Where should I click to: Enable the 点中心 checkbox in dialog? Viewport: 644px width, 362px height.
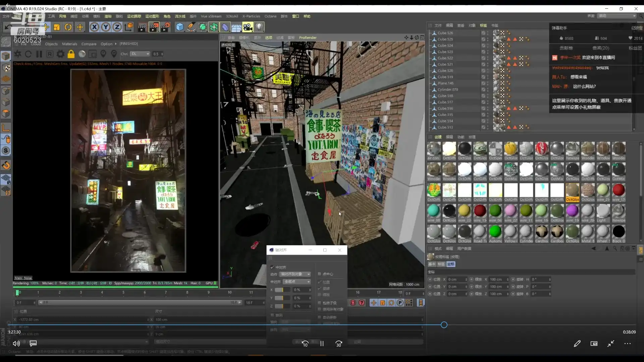320,274
